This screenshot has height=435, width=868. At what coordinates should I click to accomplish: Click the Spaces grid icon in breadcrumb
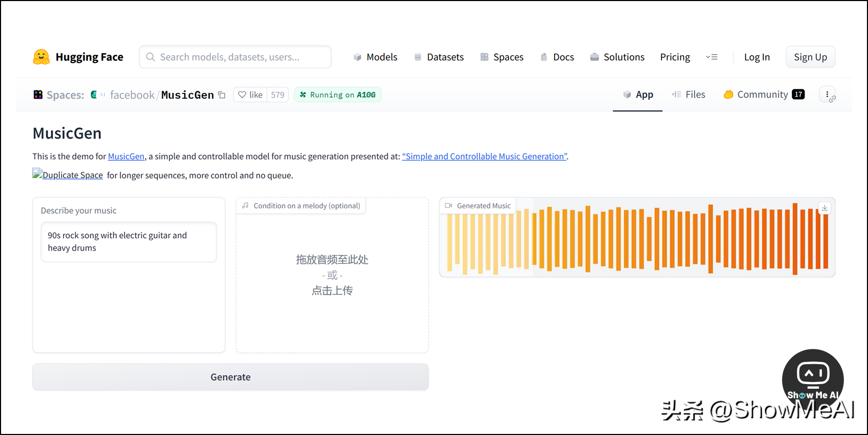38,94
